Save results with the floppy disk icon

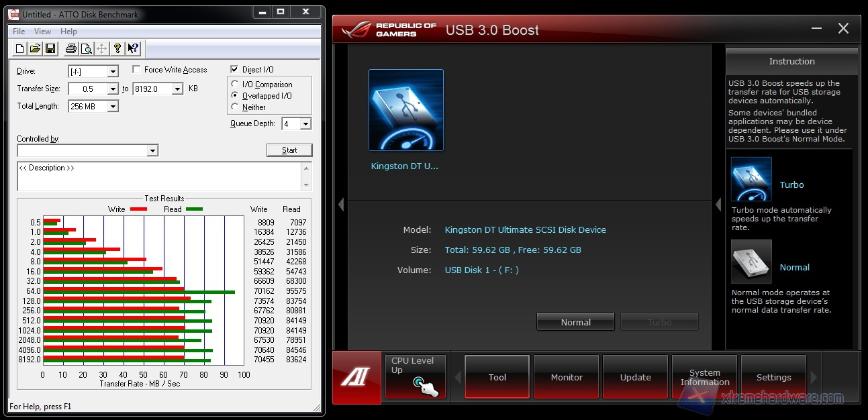pos(49,48)
